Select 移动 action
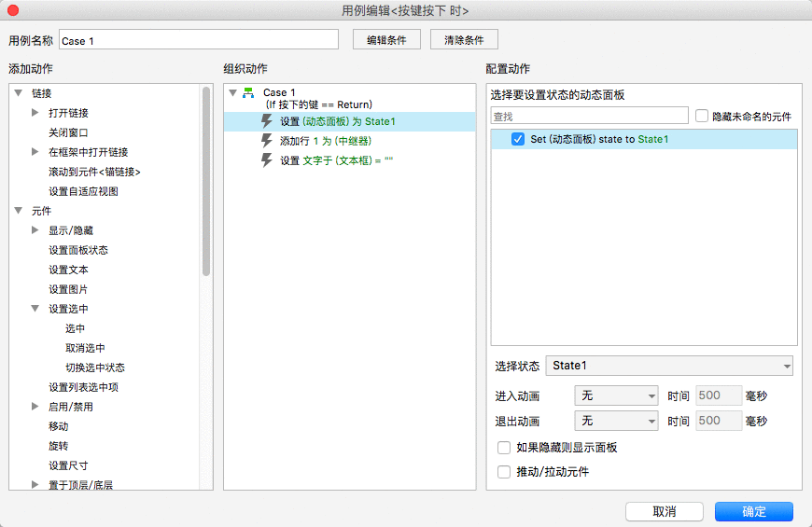The width and height of the screenshot is (812, 527). 59,426
